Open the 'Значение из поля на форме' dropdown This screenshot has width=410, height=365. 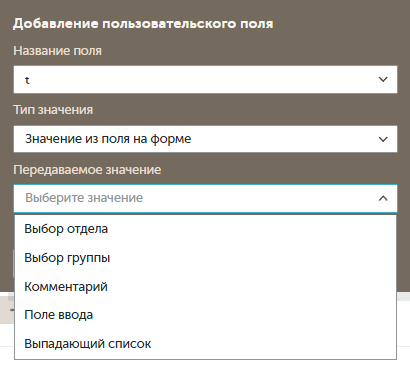(205, 139)
